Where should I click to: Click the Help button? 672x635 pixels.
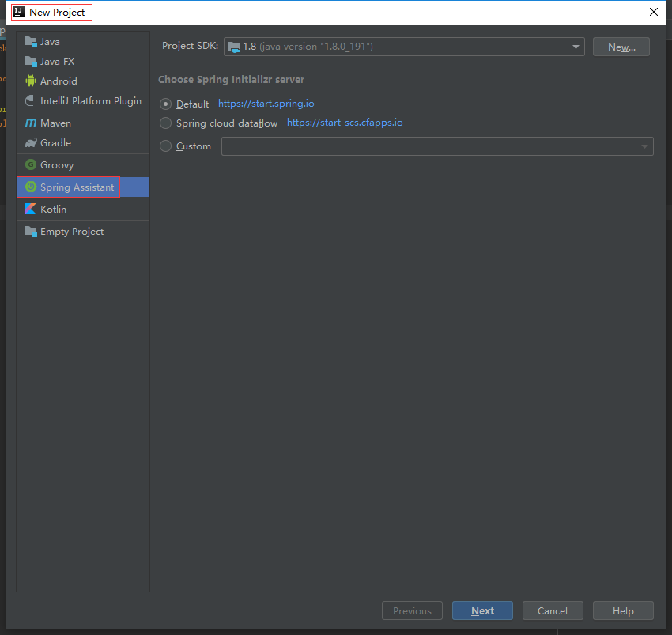[623, 610]
